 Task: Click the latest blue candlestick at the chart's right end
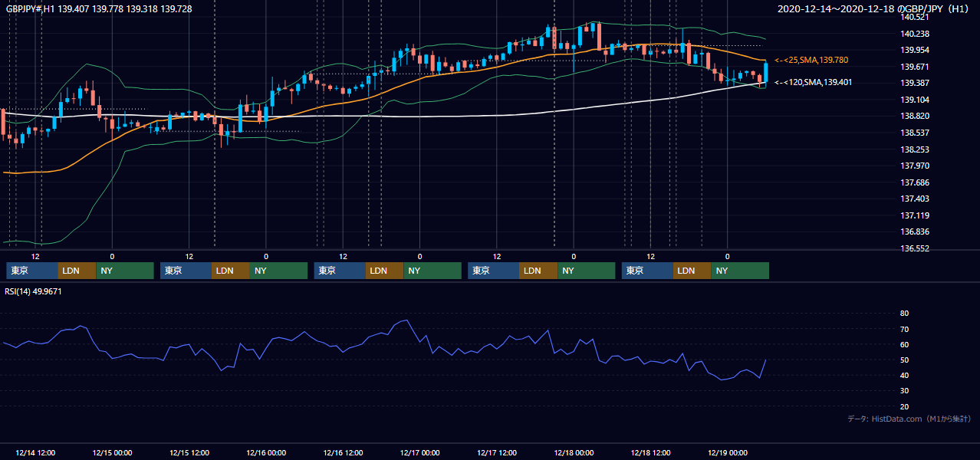[x=765, y=73]
